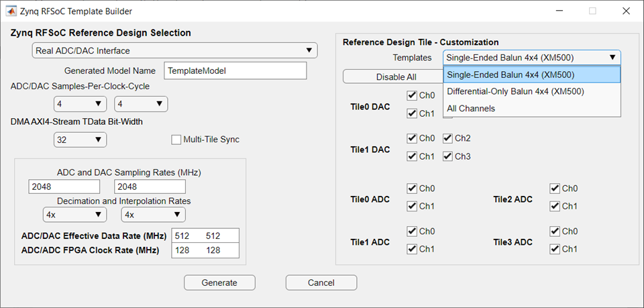Uncheck Ch1 for Tile3 ADC

pyautogui.click(x=555, y=249)
